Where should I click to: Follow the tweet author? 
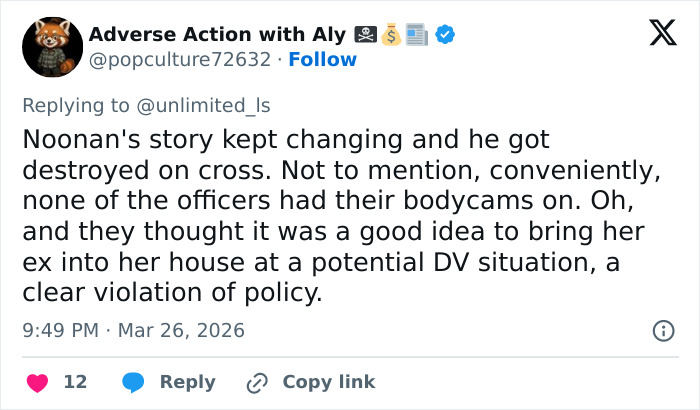click(x=322, y=60)
